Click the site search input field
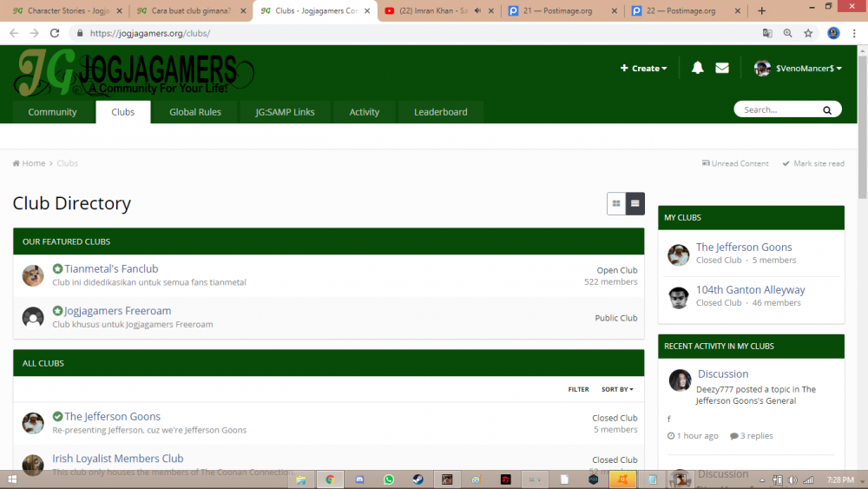Image resolution: width=868 pixels, height=489 pixels. point(779,109)
